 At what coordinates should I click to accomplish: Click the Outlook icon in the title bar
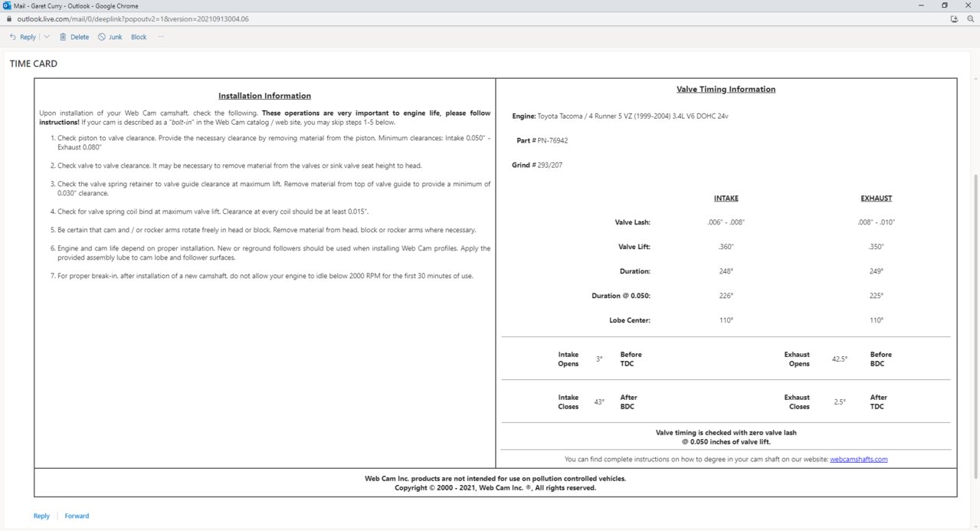(x=7, y=5)
